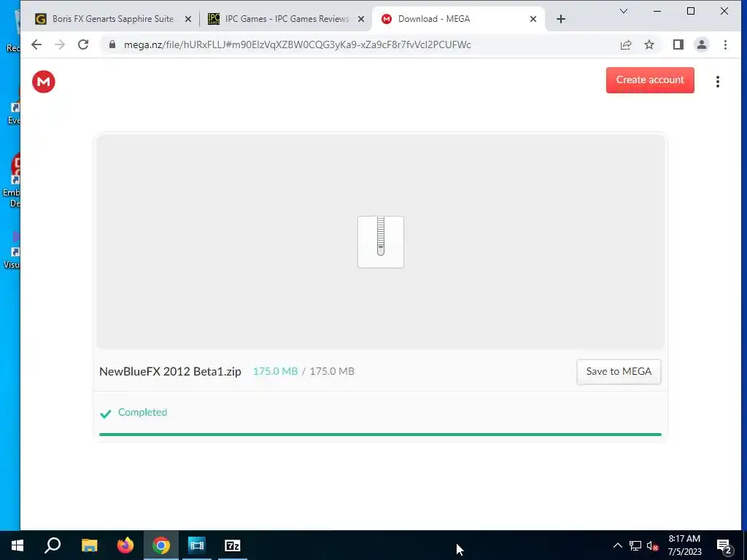The height and width of the screenshot is (560, 747).
Task: Open the video editor taskbar icon
Action: click(196, 545)
